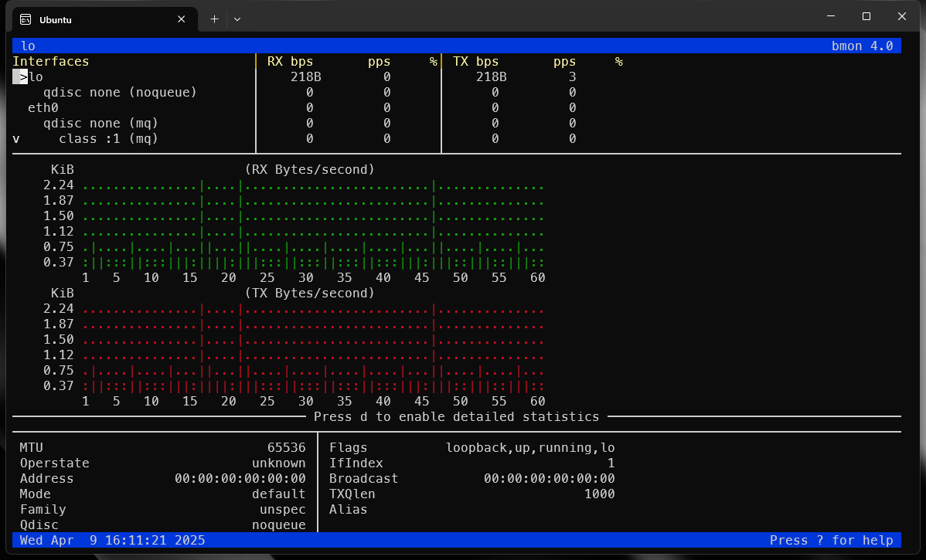Viewport: 926px width, 560px height.
Task: Click the Ubuntu terminal icon on the tab
Action: point(24,19)
